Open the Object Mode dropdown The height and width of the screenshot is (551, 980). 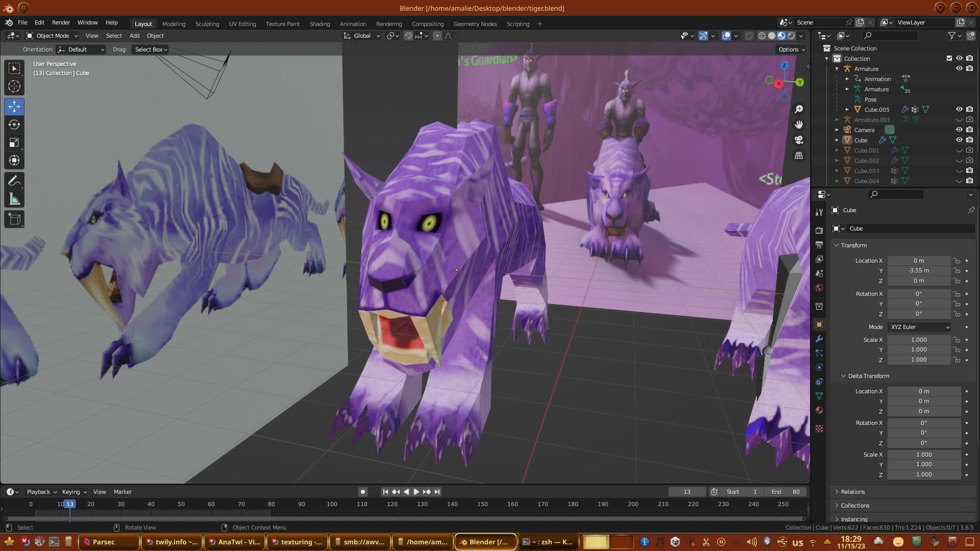52,36
